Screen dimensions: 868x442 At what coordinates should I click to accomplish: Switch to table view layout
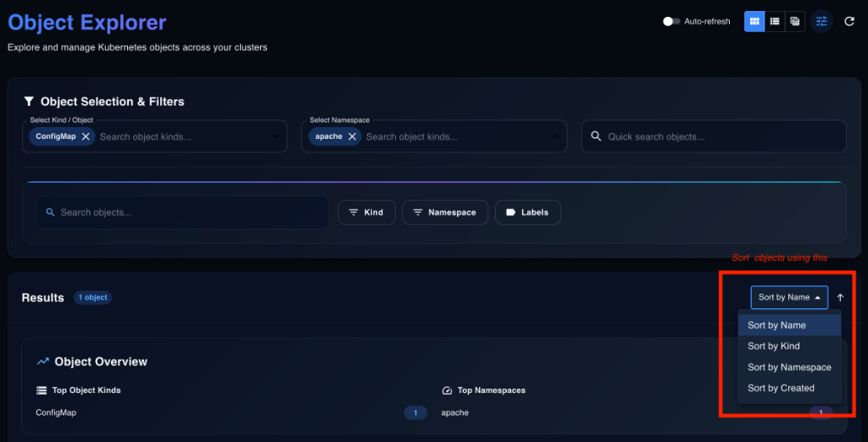click(794, 21)
